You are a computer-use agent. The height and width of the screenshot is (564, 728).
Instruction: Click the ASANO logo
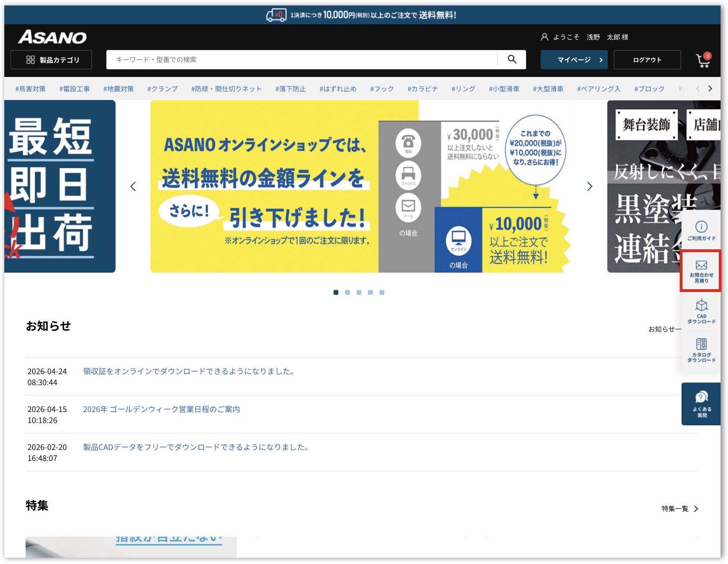52,37
